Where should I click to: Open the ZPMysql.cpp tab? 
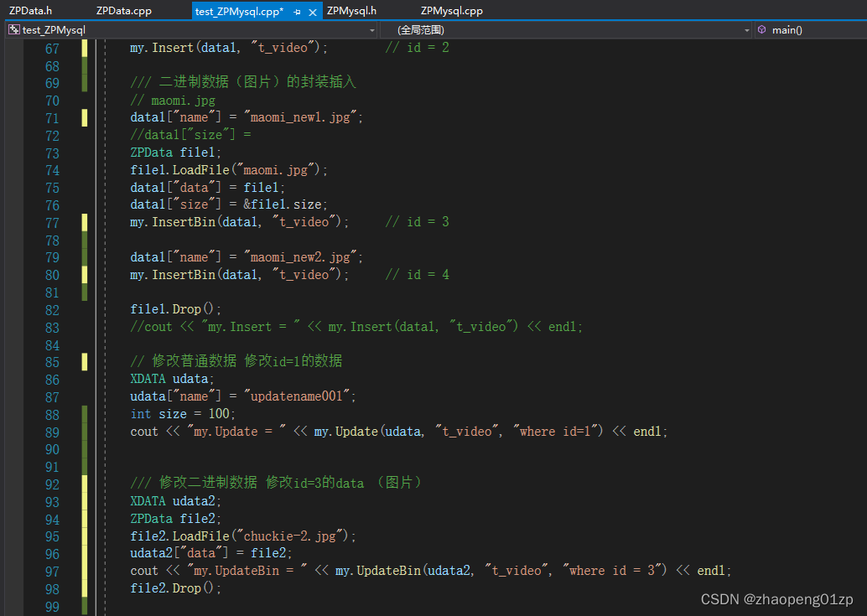(452, 11)
